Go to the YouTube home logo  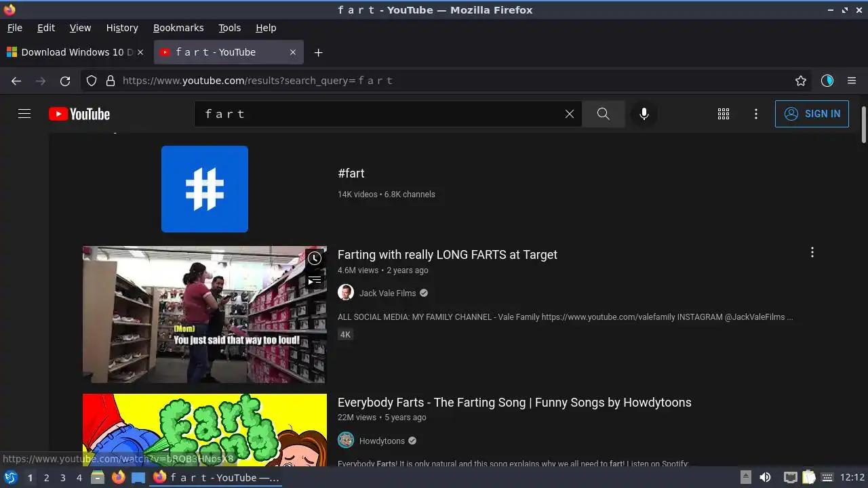coord(79,114)
